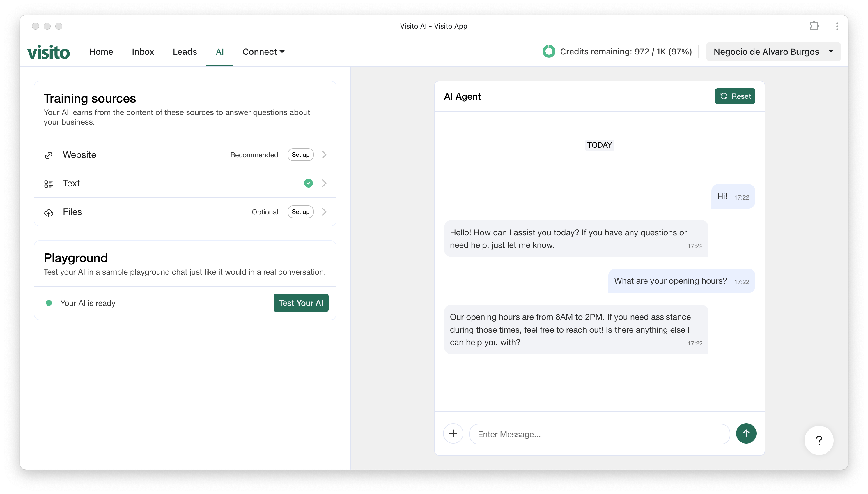Click Set up next to Website
Viewport: 868px width, 494px height.
pos(300,155)
